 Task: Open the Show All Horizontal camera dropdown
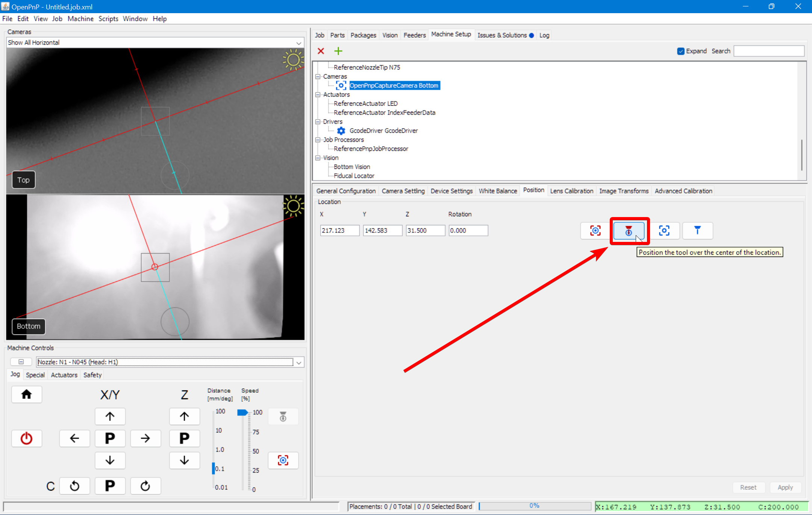click(298, 43)
